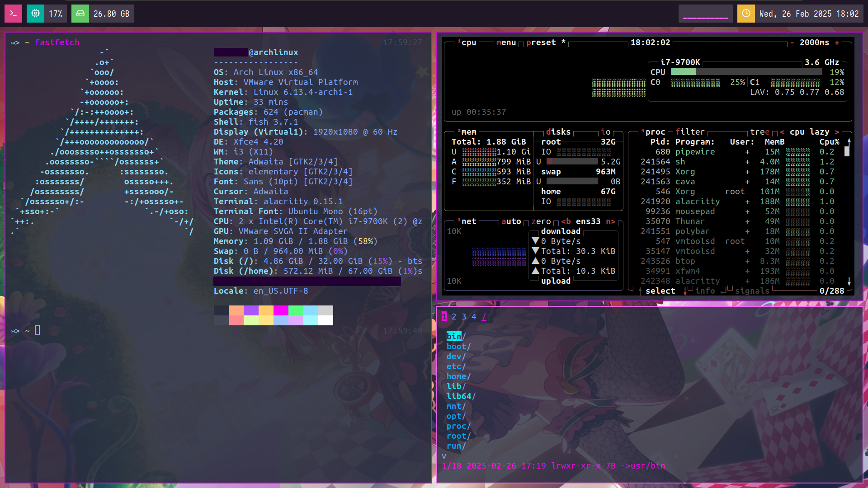Select previous sort column with the < arrow
The image size is (868, 488).
coord(782,132)
